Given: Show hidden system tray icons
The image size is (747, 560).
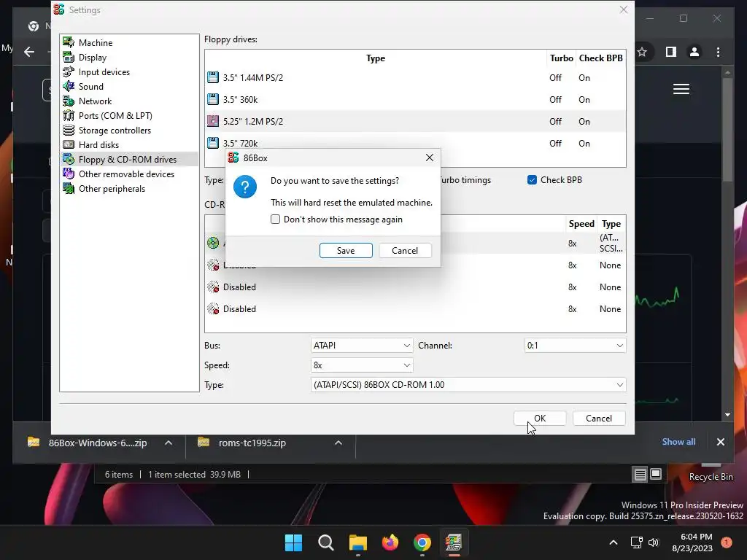Looking at the screenshot, I should pos(614,542).
